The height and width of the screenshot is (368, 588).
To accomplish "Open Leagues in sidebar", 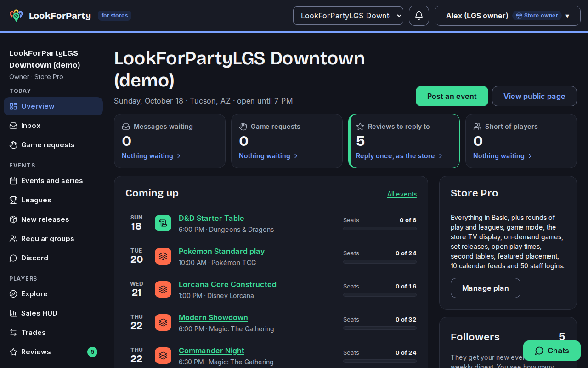I will click(53, 200).
